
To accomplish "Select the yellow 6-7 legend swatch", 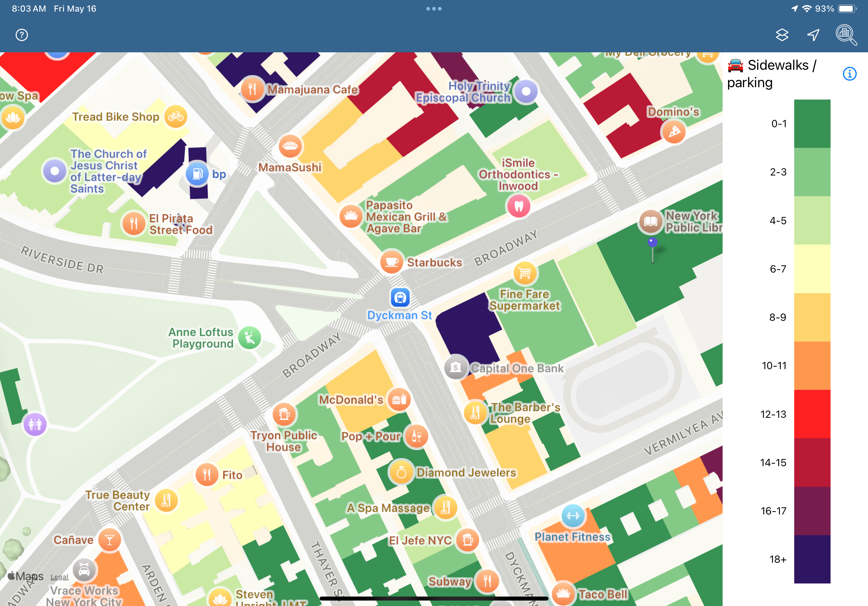I will (x=812, y=268).
